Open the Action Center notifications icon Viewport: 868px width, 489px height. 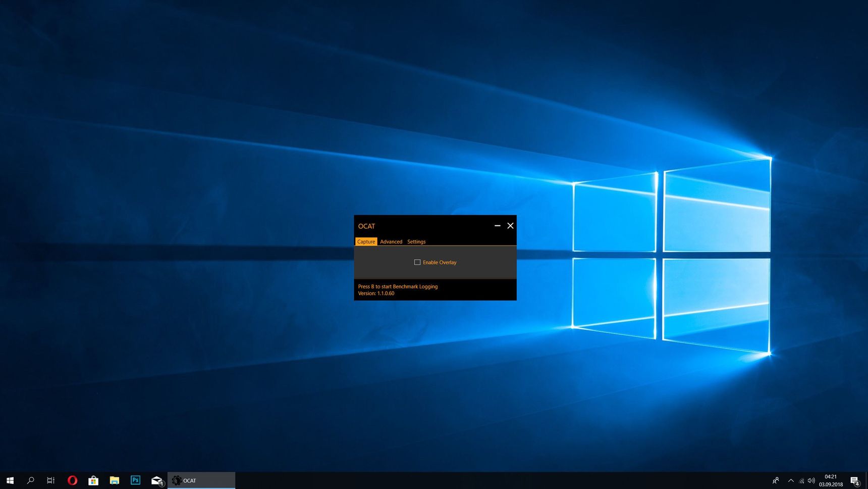point(855,480)
